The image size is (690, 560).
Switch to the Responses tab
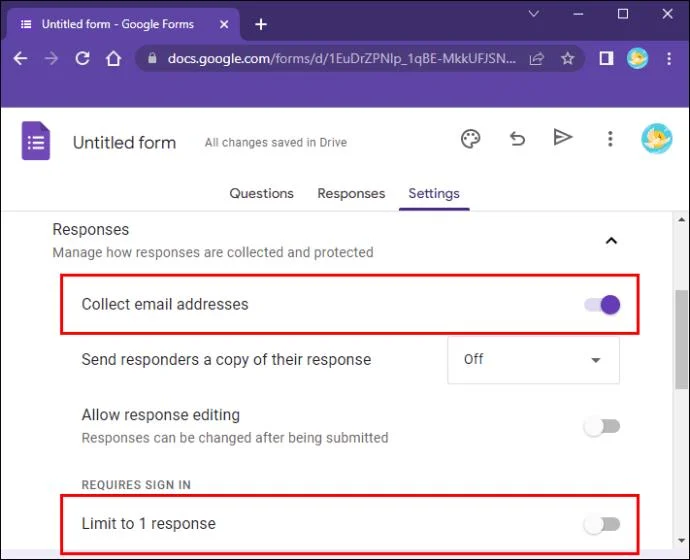351,194
